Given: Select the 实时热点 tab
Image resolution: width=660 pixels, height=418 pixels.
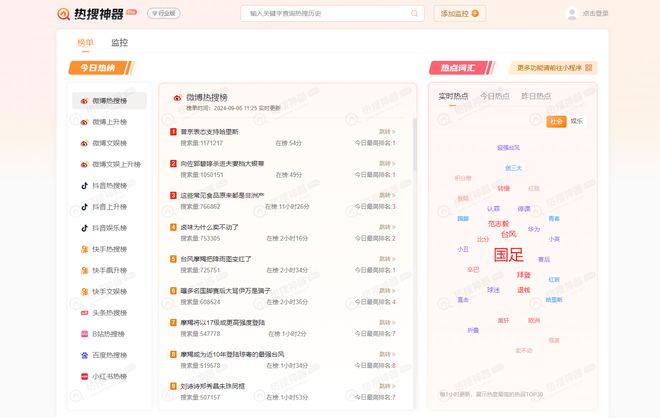Looking at the screenshot, I should pyautogui.click(x=453, y=96).
